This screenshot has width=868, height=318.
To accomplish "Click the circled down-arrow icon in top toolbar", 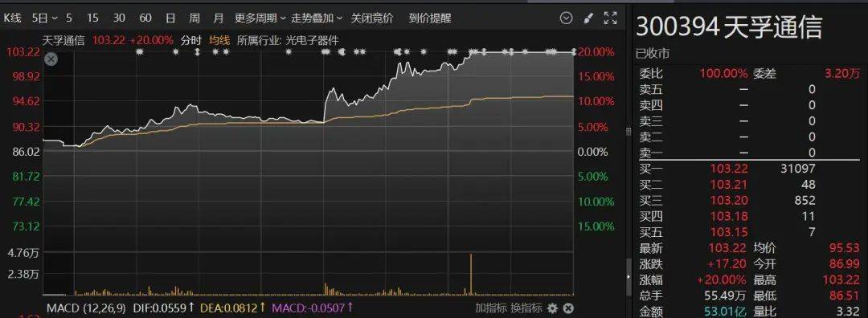I will click(566, 18).
